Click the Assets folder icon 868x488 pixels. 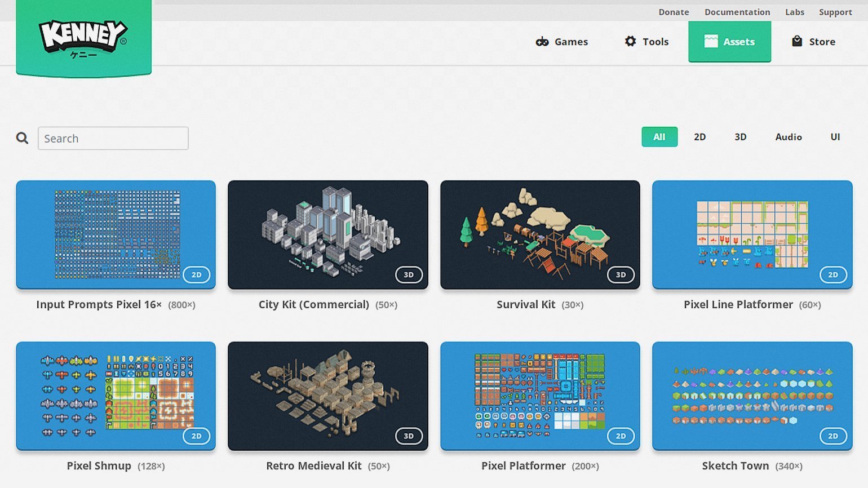point(711,41)
